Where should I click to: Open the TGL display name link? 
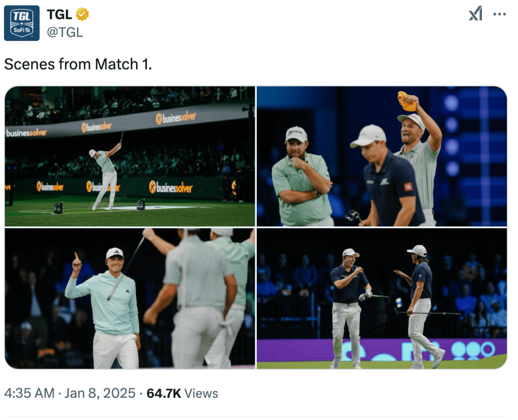[x=59, y=15]
